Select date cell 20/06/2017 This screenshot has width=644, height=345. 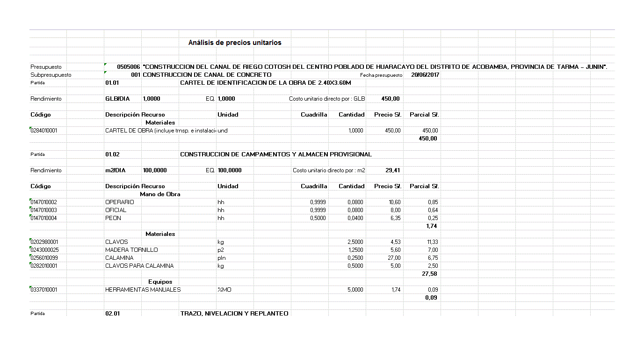pos(425,75)
